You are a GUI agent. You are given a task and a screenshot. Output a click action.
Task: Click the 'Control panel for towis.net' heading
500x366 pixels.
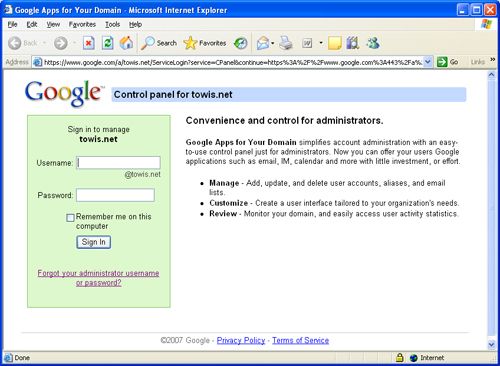coord(173,95)
